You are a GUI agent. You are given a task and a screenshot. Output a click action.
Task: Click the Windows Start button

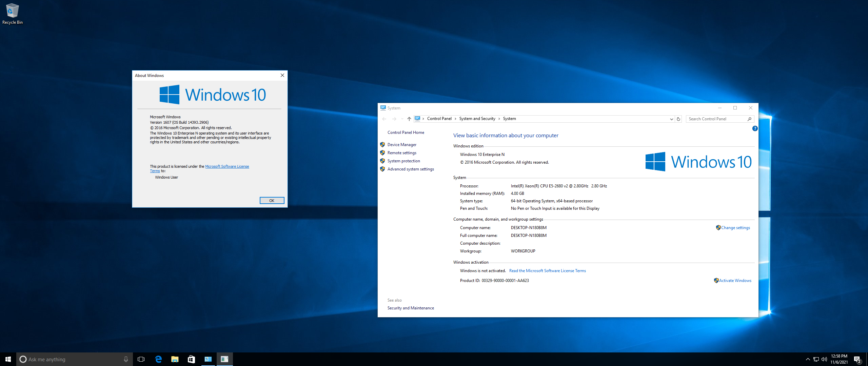(x=8, y=359)
